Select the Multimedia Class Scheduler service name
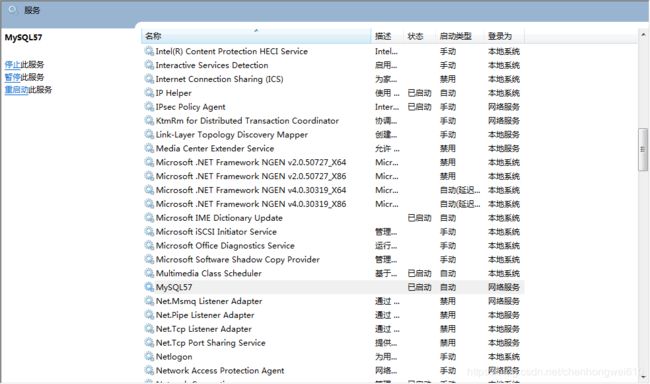This screenshot has height=384, width=650. point(209,273)
